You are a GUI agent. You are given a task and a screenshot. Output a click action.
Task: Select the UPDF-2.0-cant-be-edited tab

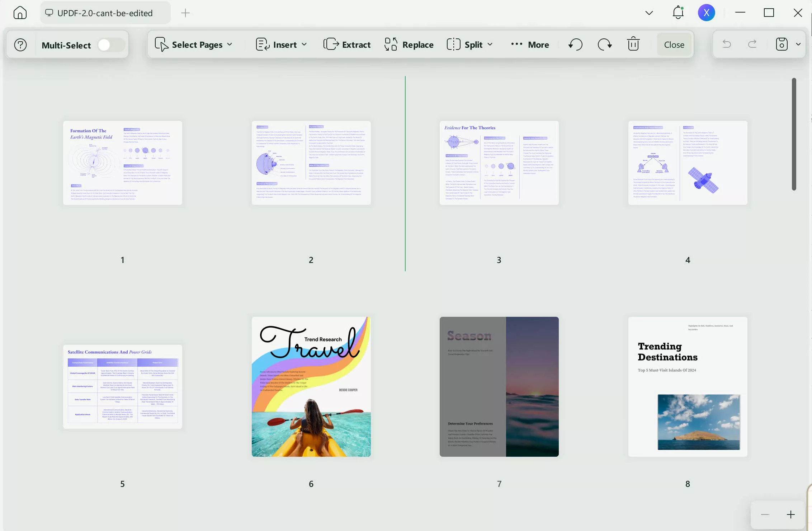(x=105, y=13)
